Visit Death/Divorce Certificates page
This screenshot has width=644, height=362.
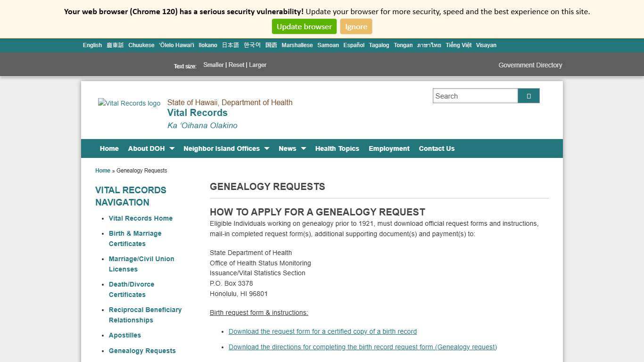click(x=132, y=289)
